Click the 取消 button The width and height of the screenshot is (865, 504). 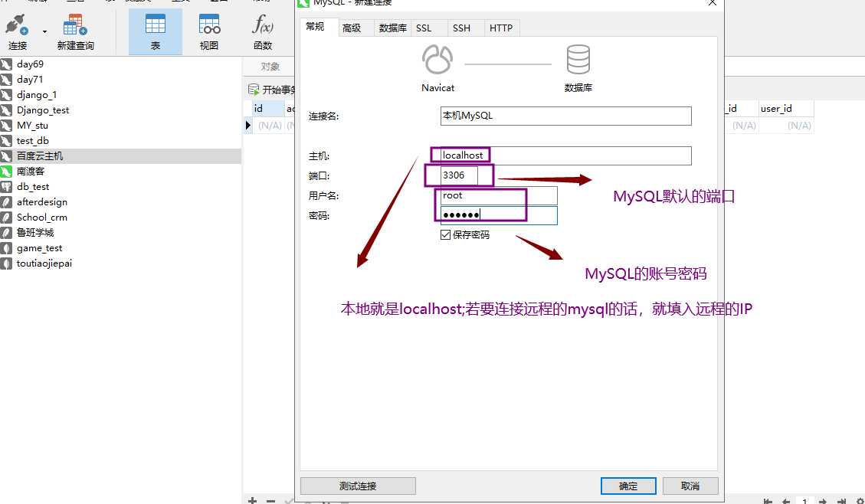690,486
